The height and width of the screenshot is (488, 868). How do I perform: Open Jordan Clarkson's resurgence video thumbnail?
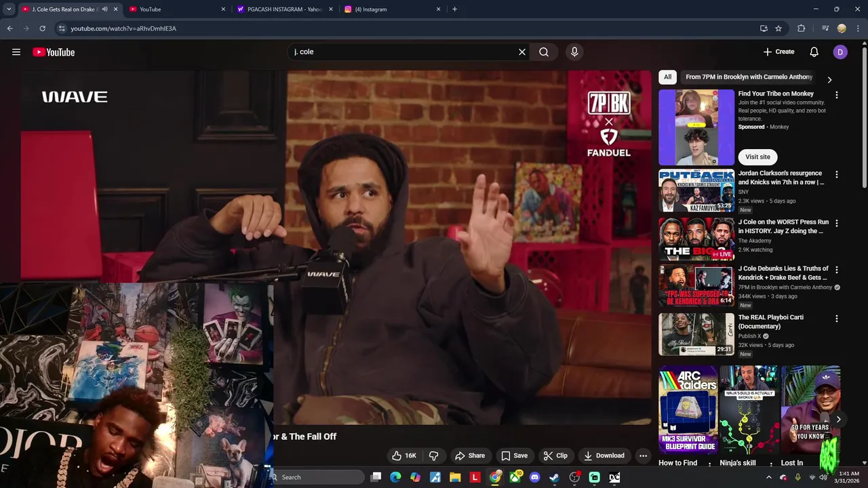696,191
